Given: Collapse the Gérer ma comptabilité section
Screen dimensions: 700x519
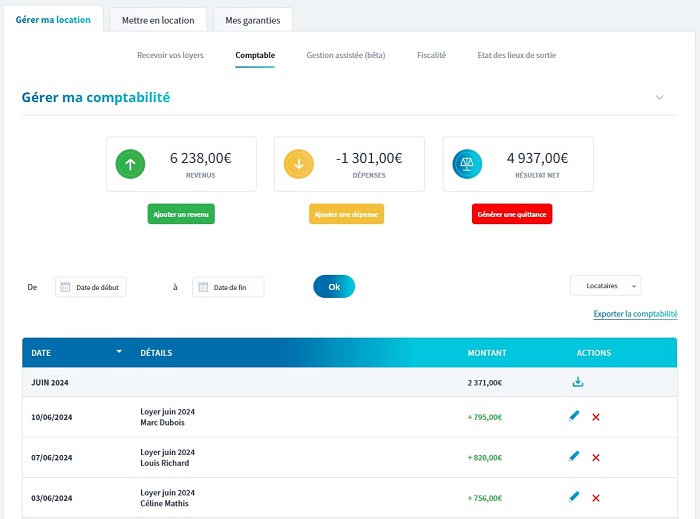Looking at the screenshot, I should coord(659,98).
